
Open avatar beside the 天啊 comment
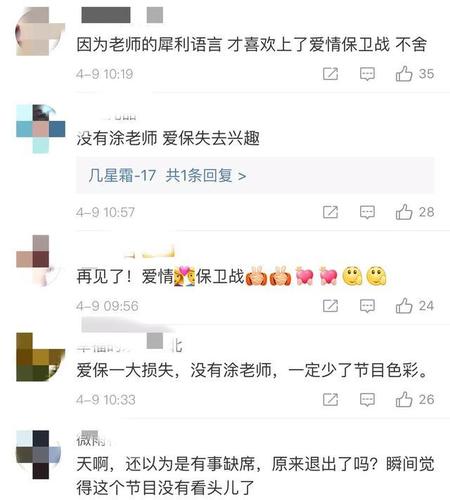tap(39, 455)
